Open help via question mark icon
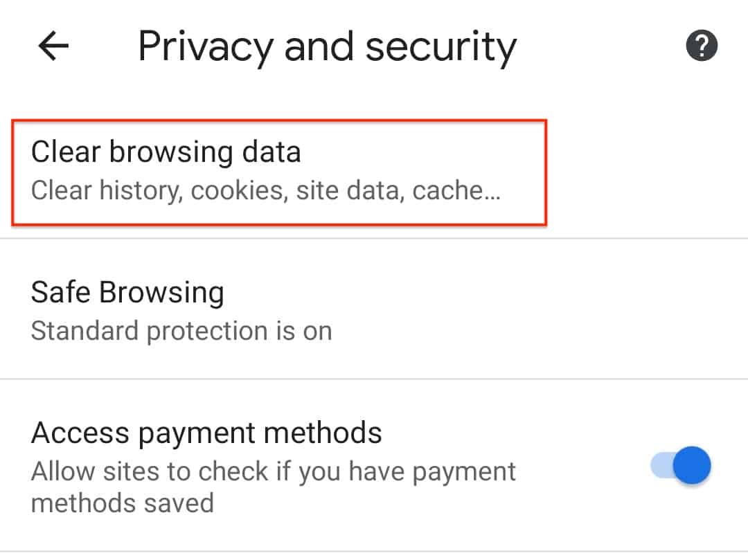 click(701, 46)
